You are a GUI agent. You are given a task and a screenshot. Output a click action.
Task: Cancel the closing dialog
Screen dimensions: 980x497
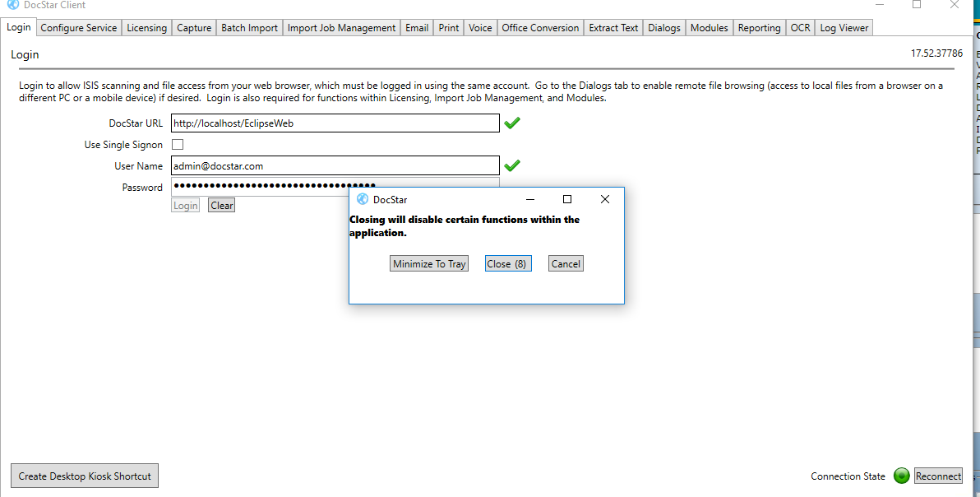click(x=566, y=264)
